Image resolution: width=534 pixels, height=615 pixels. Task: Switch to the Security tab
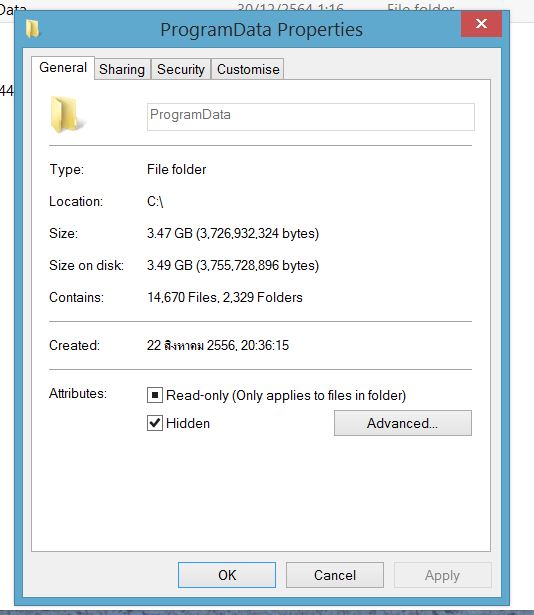[181, 69]
